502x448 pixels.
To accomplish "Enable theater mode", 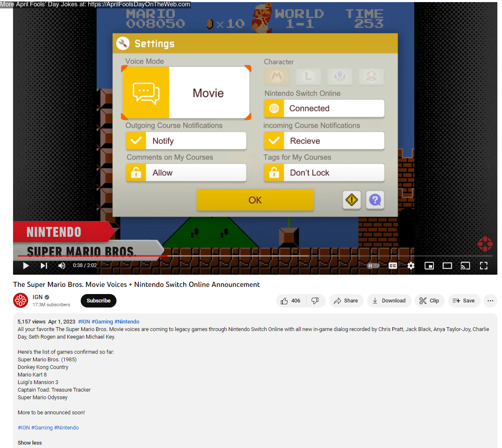I will click(447, 265).
